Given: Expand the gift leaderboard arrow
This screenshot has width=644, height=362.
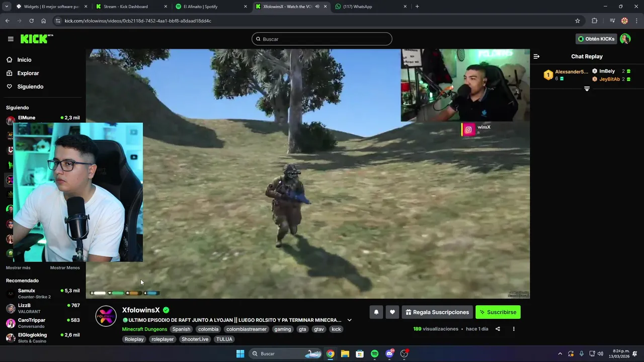Looking at the screenshot, I should [x=587, y=88].
